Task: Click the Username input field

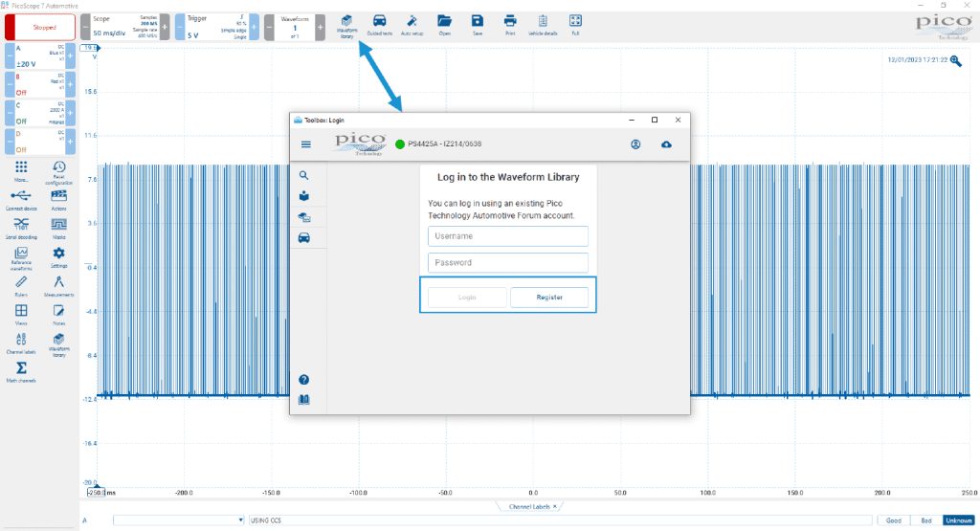Action: pos(507,236)
